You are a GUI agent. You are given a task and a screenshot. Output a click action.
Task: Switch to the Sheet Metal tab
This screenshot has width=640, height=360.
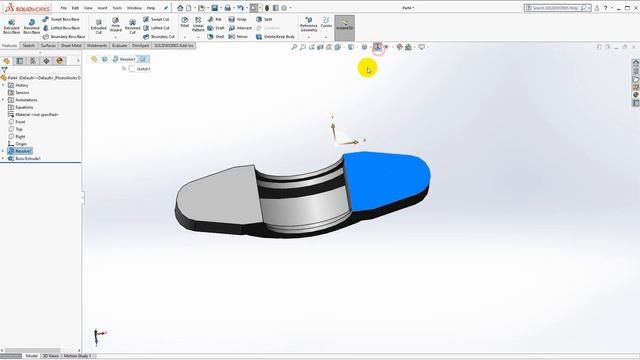[x=71, y=45]
